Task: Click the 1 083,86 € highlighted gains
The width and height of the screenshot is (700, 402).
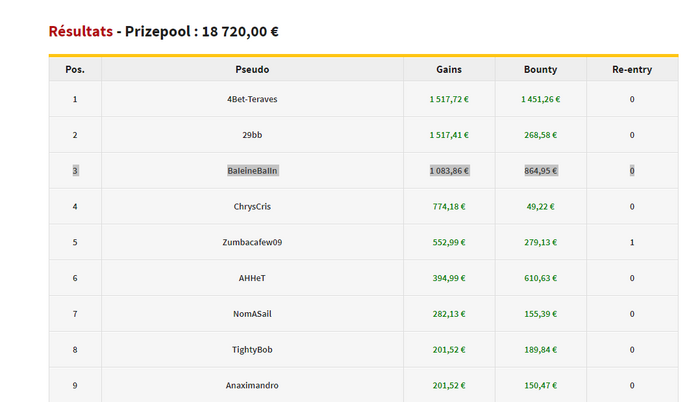Action: (x=449, y=171)
